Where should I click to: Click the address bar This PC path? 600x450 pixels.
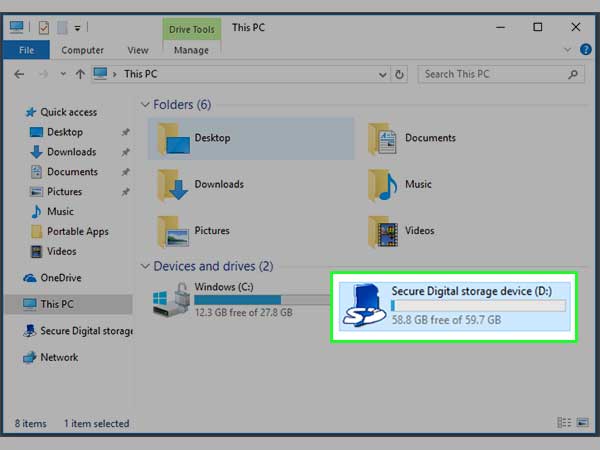tap(140, 74)
